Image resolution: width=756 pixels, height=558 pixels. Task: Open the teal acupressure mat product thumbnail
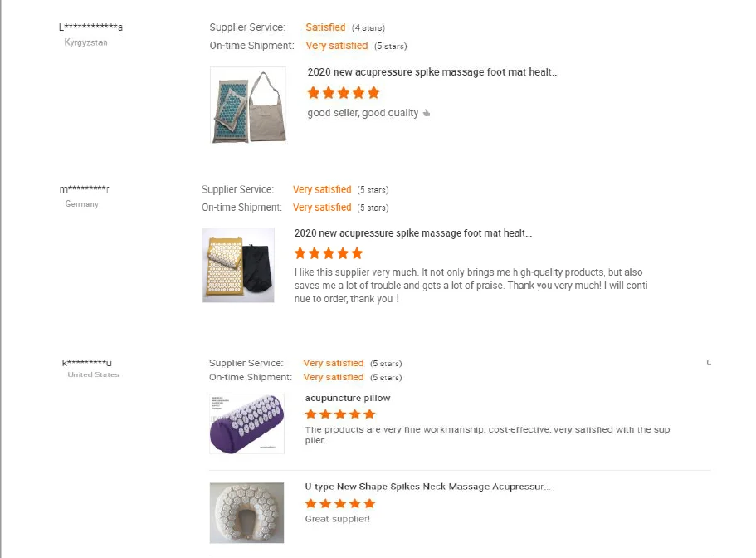click(x=248, y=105)
